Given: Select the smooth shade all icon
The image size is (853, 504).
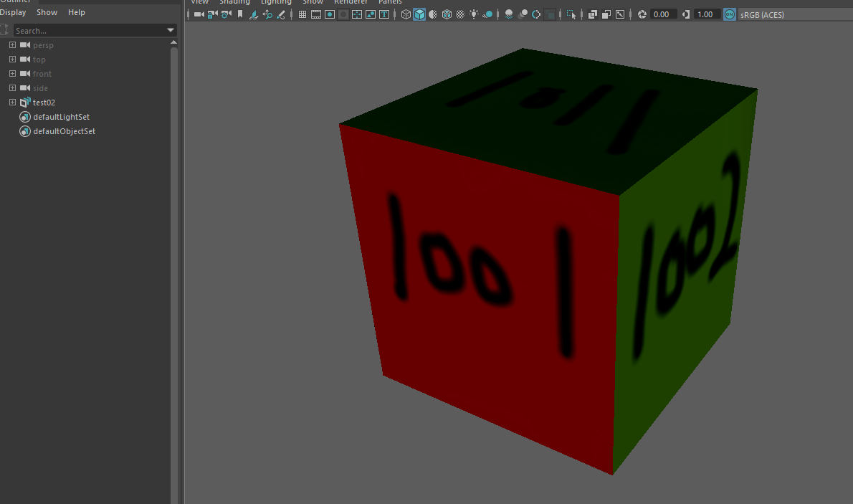Looking at the screenshot, I should 419,14.
